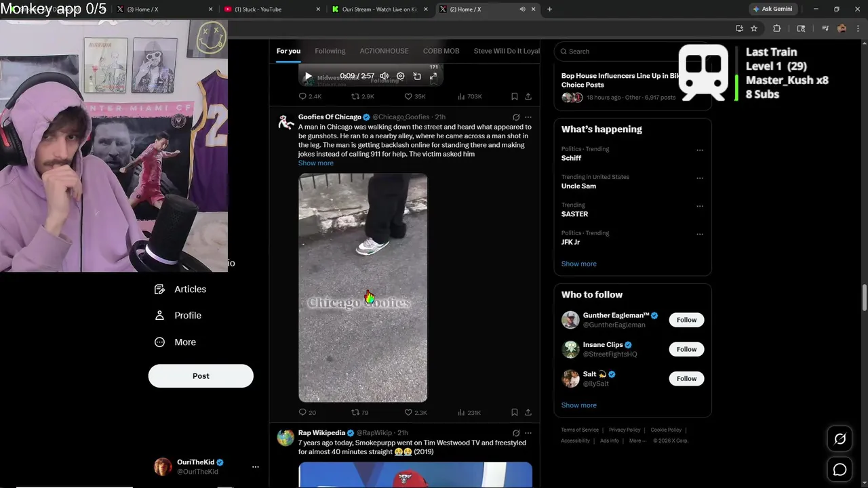The height and width of the screenshot is (488, 868).
Task: Open Profile from the sidebar
Action: click(x=178, y=316)
